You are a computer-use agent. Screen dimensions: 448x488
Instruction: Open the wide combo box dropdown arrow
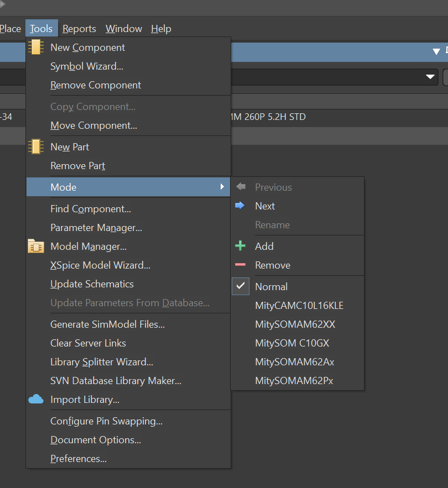click(431, 77)
